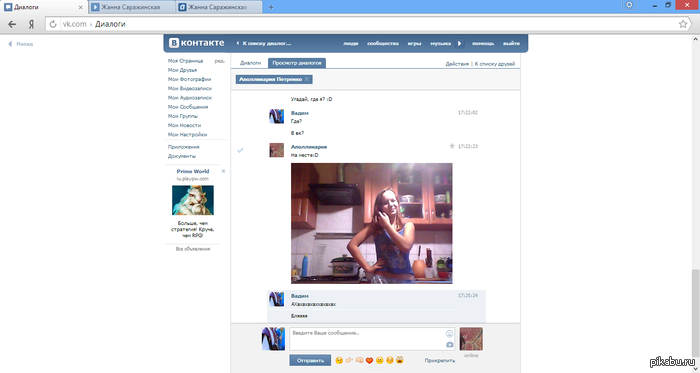Remove the Аполлинария Петренко dialog chip
This screenshot has width=700, height=373.
[307, 79]
